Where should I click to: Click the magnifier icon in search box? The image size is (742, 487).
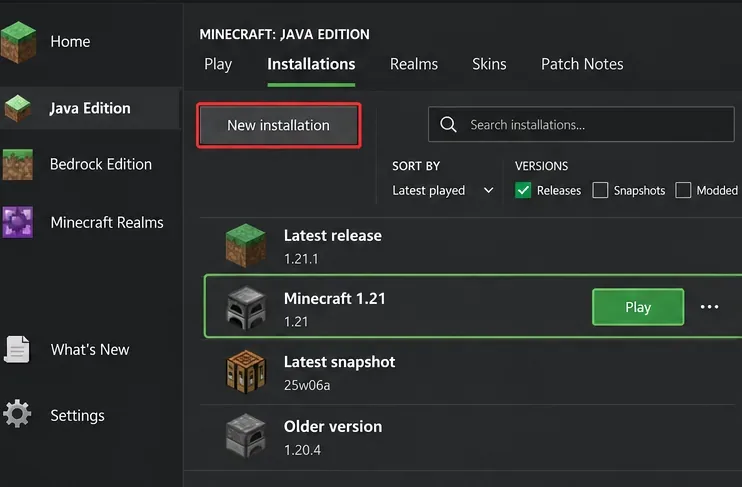448,124
